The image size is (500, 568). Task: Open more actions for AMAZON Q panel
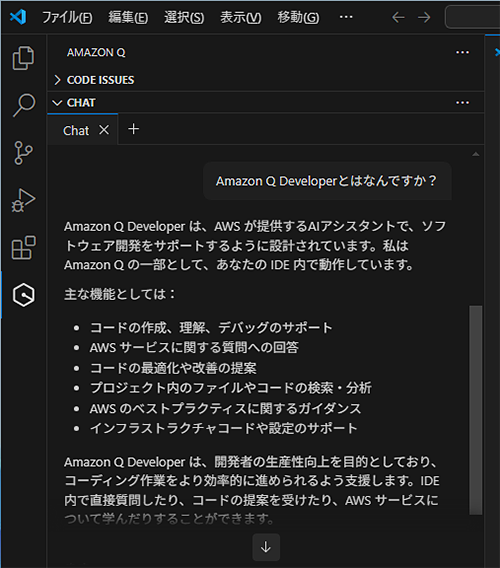point(462,53)
